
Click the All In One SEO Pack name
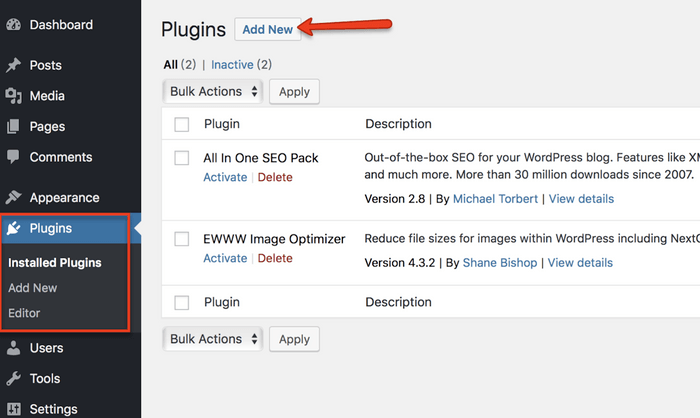click(x=261, y=158)
